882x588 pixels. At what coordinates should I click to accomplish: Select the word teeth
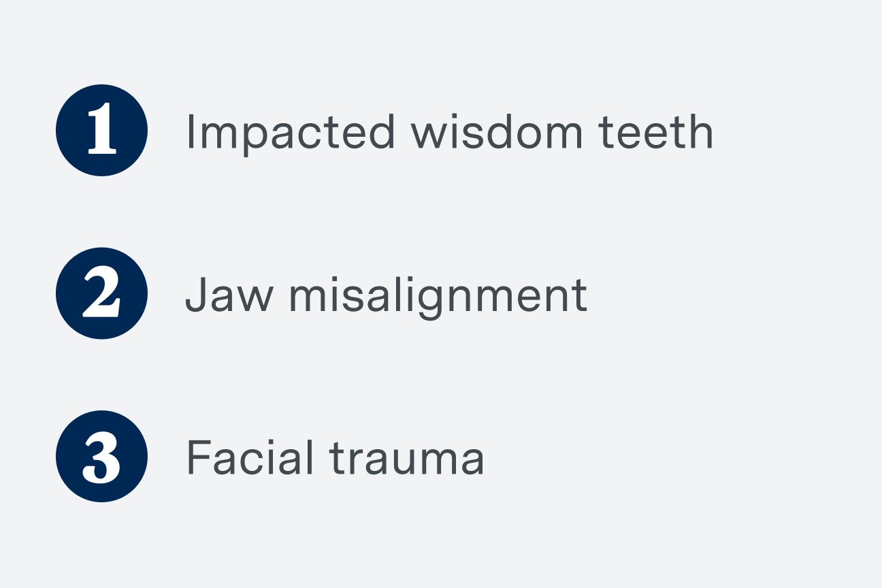(x=656, y=131)
